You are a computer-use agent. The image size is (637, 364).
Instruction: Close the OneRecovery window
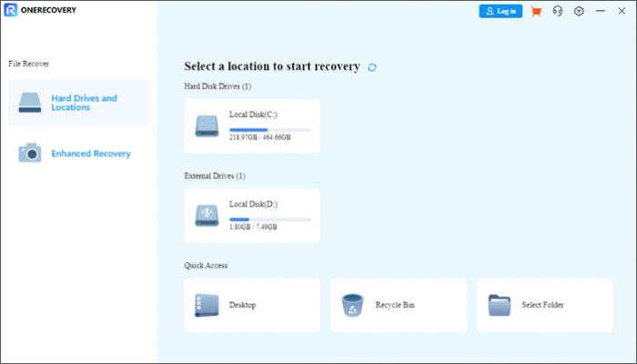(x=622, y=11)
